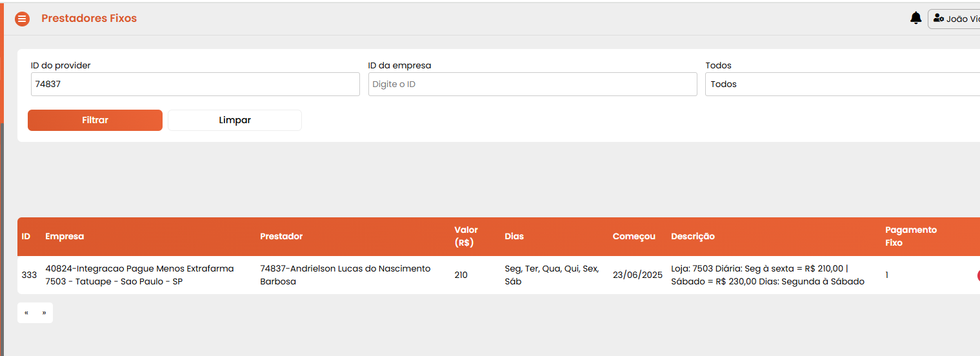The height and width of the screenshot is (356, 980).
Task: Click the Valor (R$) column header
Action: 466,236
